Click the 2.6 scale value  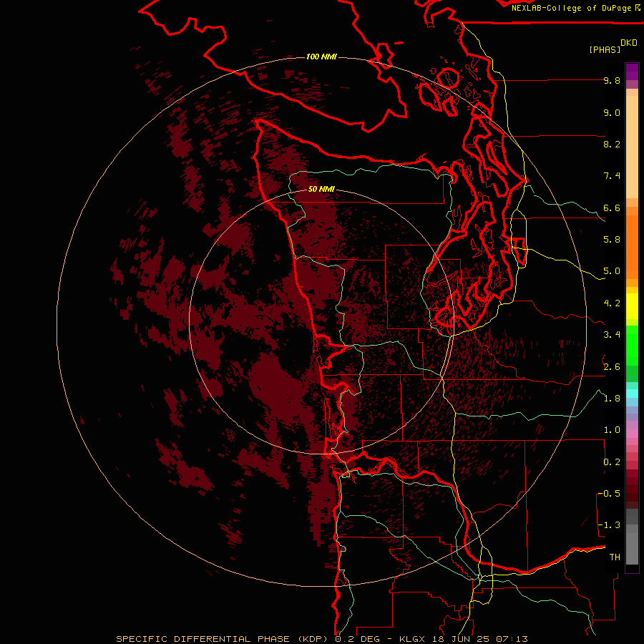point(612,367)
